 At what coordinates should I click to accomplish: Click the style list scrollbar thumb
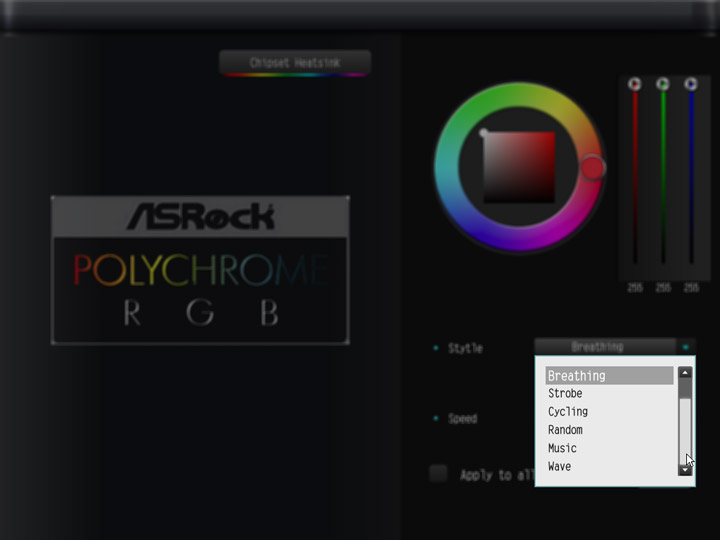[685, 388]
